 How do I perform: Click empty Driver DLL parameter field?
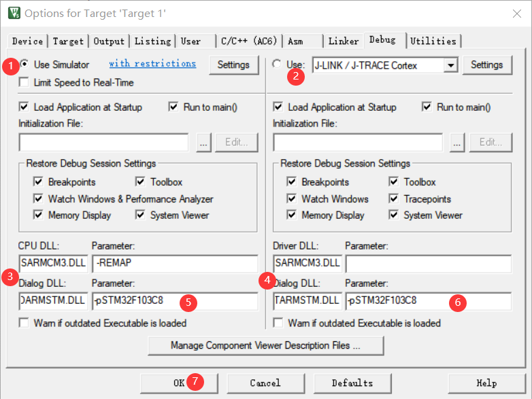click(x=429, y=264)
